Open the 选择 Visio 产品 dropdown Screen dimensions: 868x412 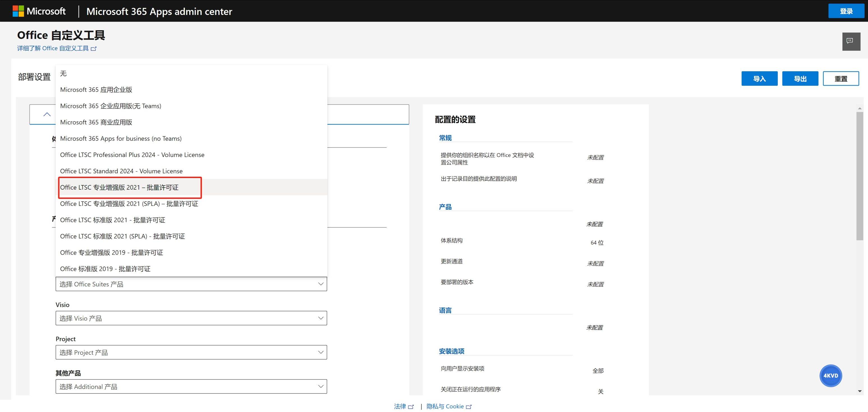pyautogui.click(x=191, y=318)
